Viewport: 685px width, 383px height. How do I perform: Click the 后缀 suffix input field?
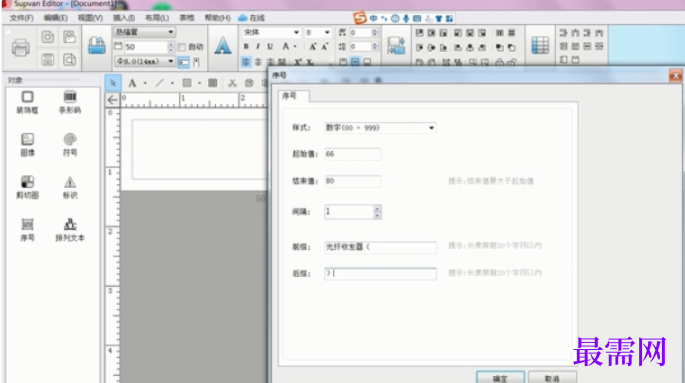coord(380,273)
